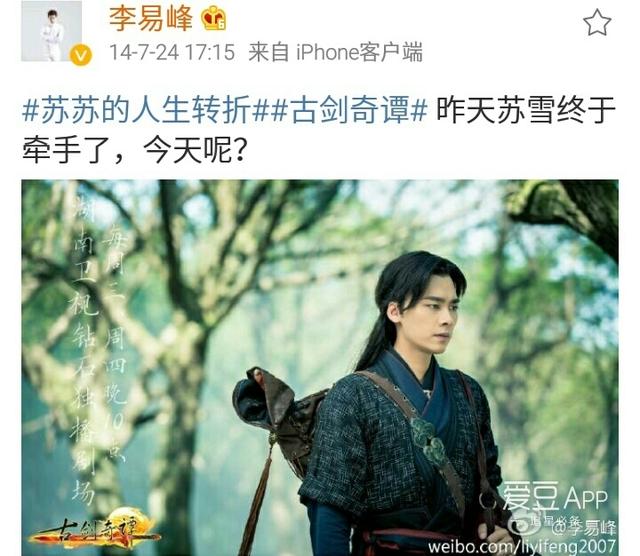Tap the 14-7-24 17:15 timestamp

click(172, 52)
